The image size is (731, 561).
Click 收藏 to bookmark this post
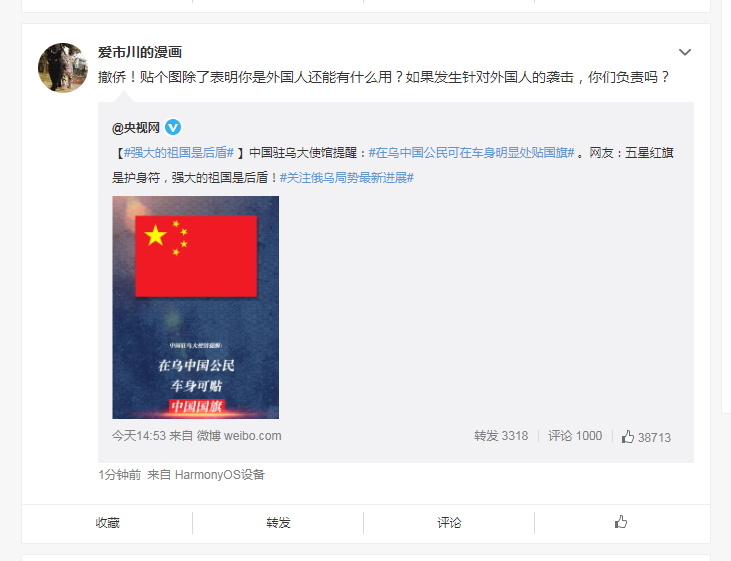pos(107,523)
